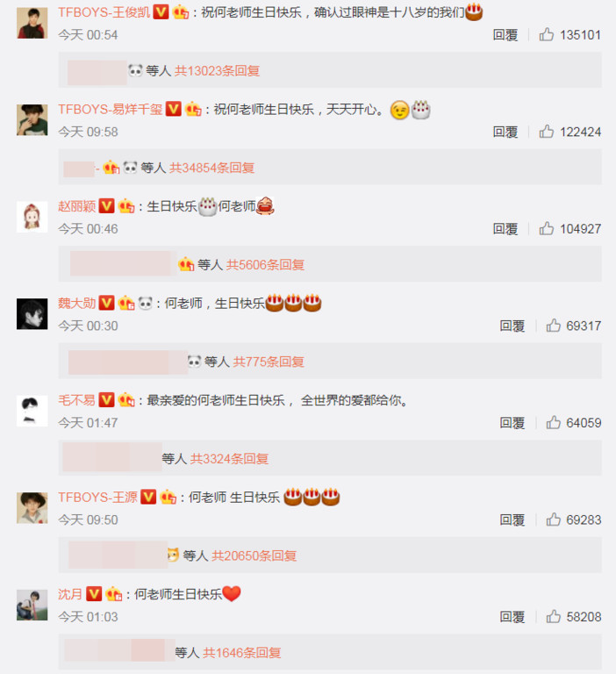Expand 共13023条回复 replies
This screenshot has width=616, height=674.
coord(217,70)
